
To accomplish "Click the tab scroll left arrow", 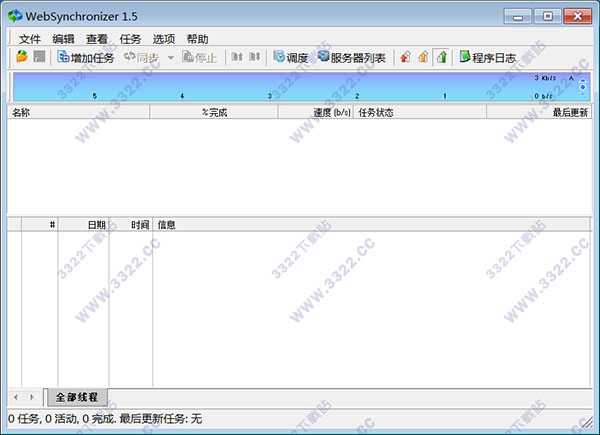I will [16, 397].
